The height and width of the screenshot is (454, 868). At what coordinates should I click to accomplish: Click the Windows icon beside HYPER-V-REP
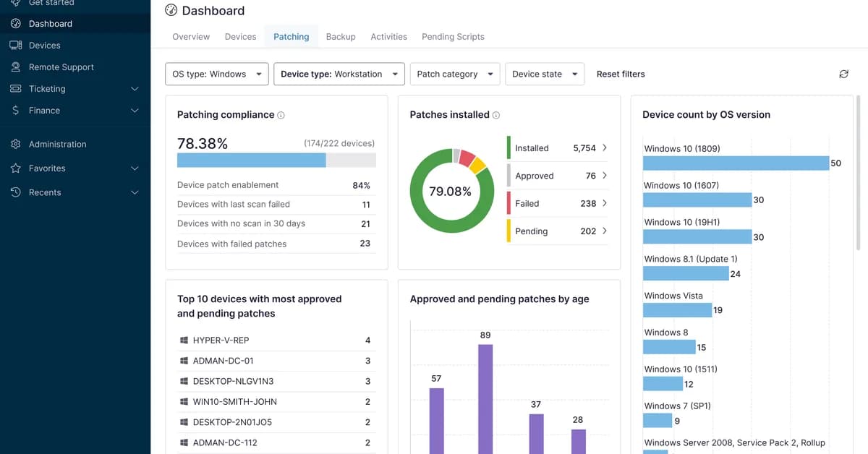tap(183, 340)
